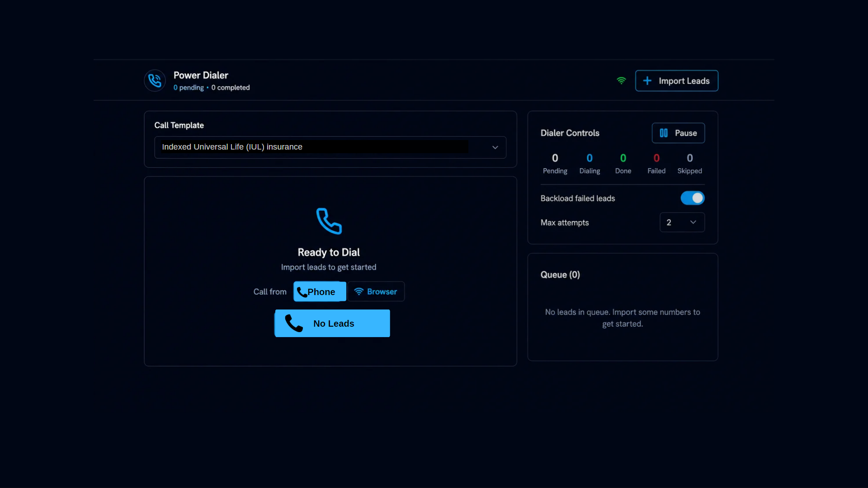
Task: Click the Power Dialer title
Action: coord(201,75)
